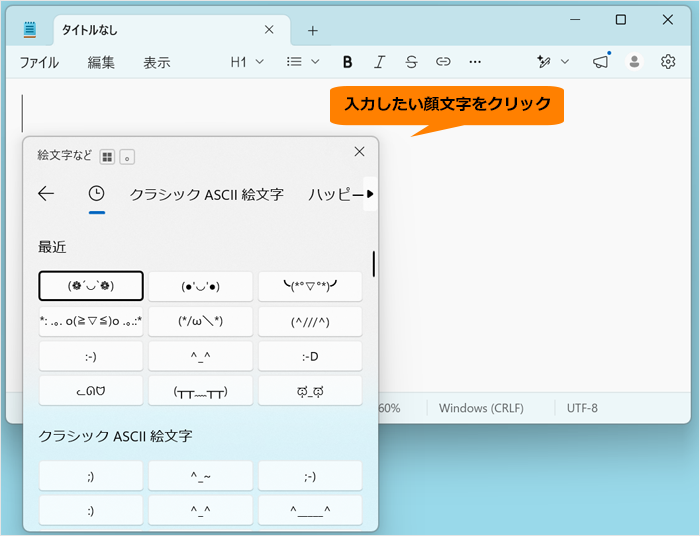Click the grid keyboard-key icon beside 絵文字など
This screenshot has height=536, width=700.
[x=107, y=157]
